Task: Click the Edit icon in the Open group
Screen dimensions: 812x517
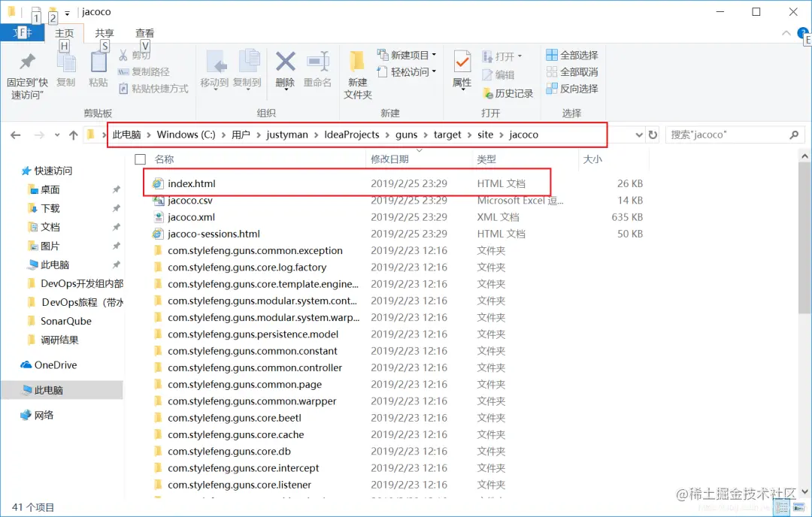Action: (x=487, y=75)
